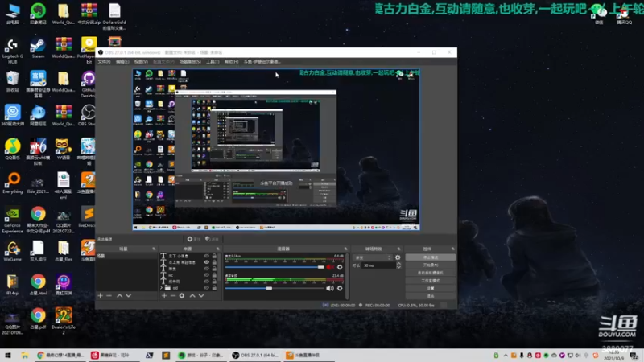Move the selected source down
The width and height of the screenshot is (644, 362).
pyautogui.click(x=201, y=295)
